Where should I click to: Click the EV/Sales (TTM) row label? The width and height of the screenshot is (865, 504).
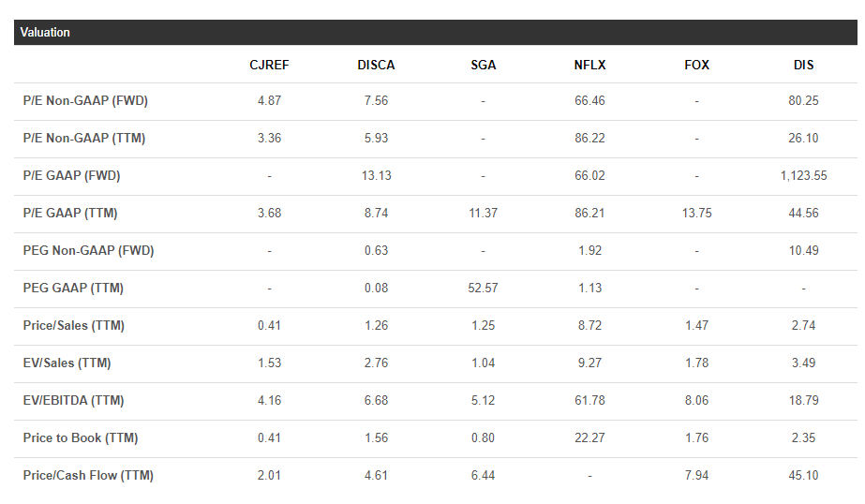67,363
